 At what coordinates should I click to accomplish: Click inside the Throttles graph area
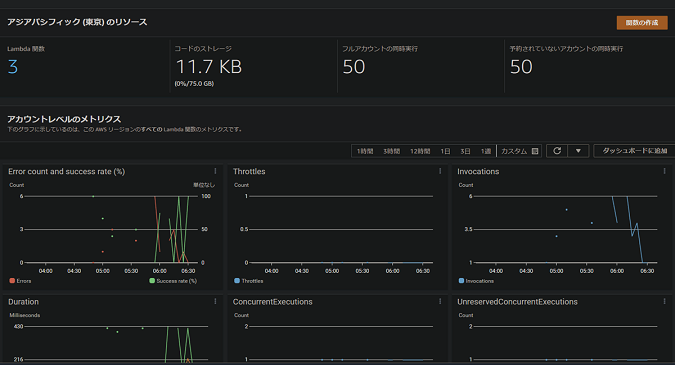click(341, 229)
